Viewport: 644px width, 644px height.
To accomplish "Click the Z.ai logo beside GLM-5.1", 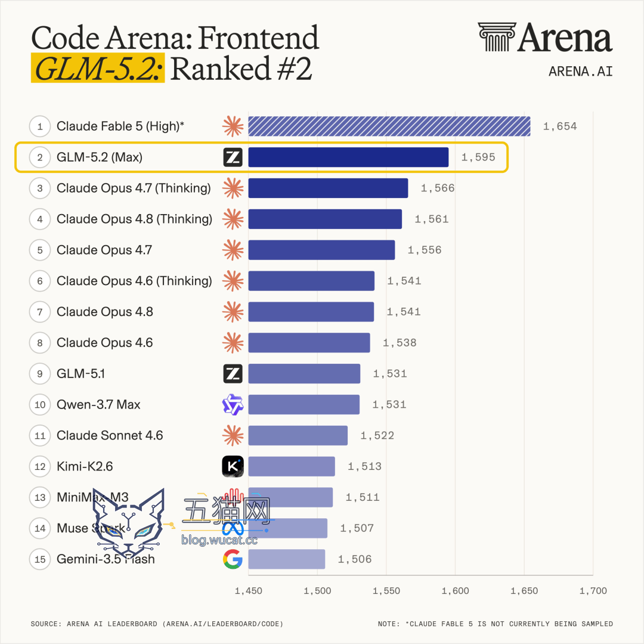I will 233,374.
